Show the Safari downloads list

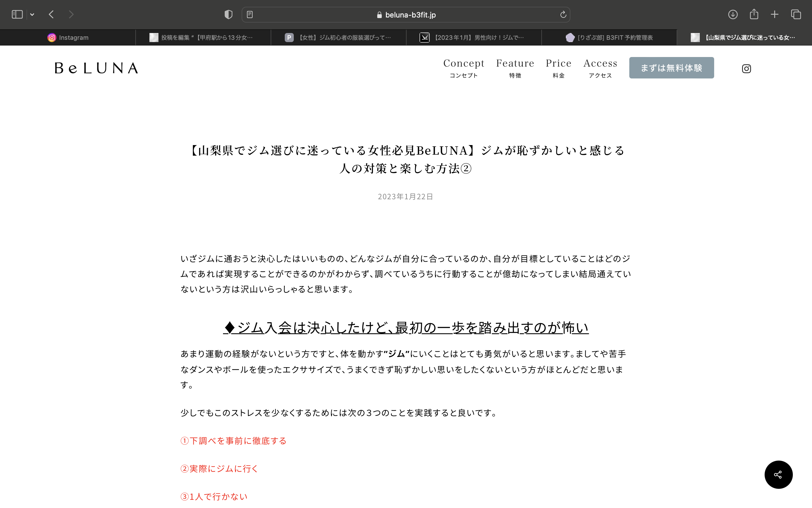733,14
